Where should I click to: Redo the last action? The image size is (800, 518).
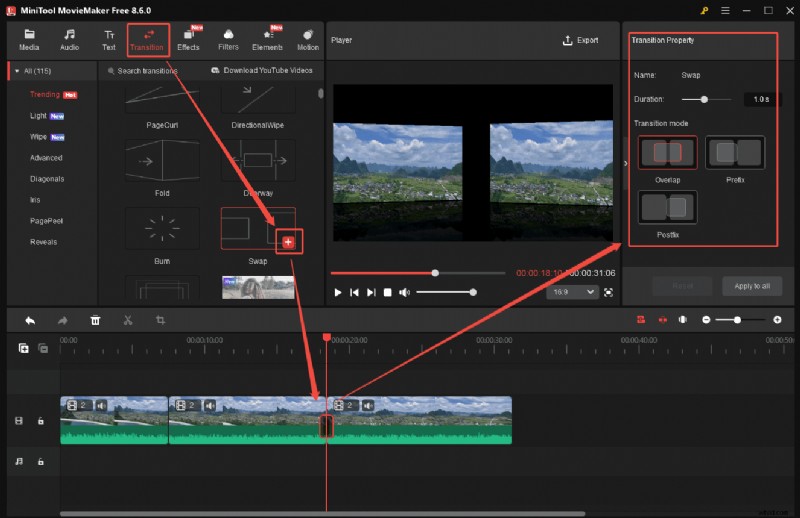62,320
